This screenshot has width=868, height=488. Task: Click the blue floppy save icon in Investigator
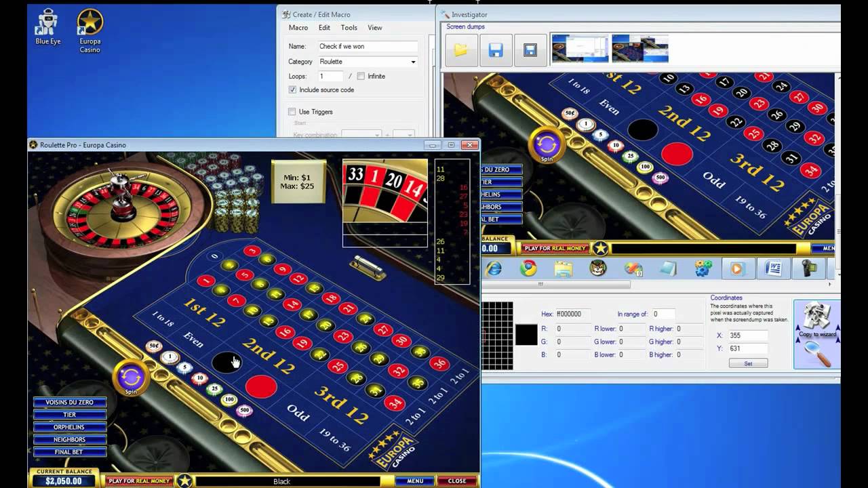496,50
